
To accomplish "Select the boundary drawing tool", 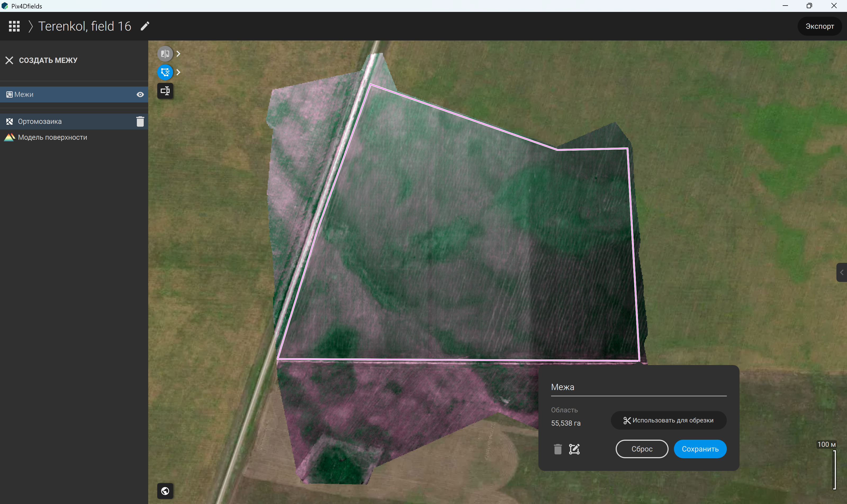I will 165,72.
